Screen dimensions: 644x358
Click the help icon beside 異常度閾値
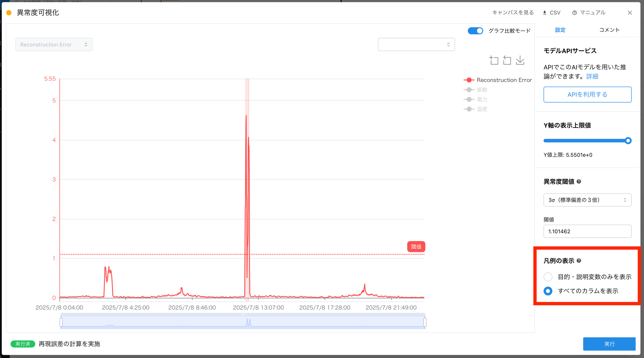pyautogui.click(x=579, y=182)
